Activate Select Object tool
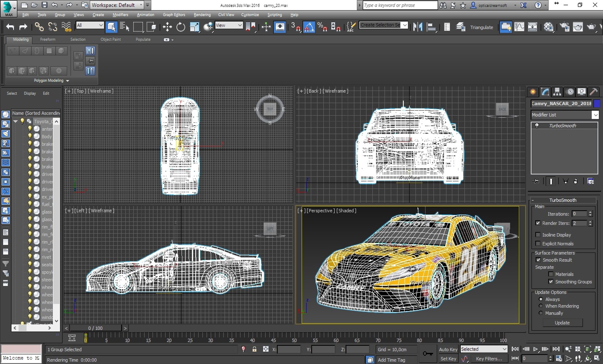The image size is (603, 364). point(111,27)
